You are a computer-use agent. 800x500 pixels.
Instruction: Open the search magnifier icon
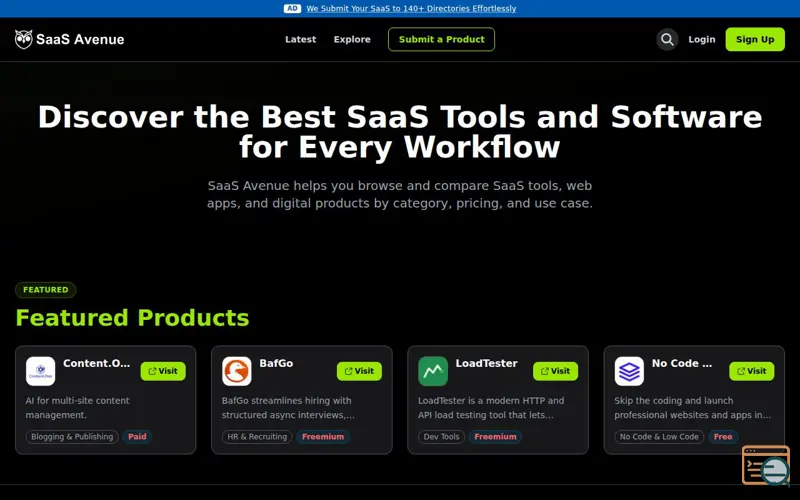pos(667,39)
